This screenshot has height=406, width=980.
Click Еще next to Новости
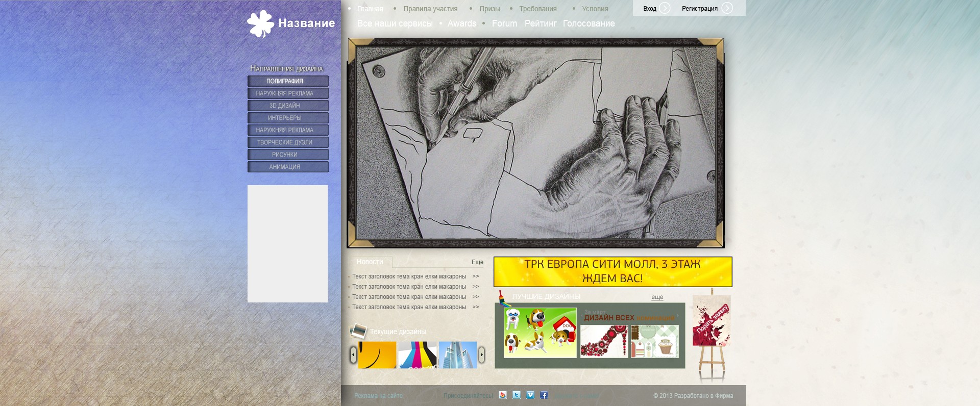click(x=477, y=262)
